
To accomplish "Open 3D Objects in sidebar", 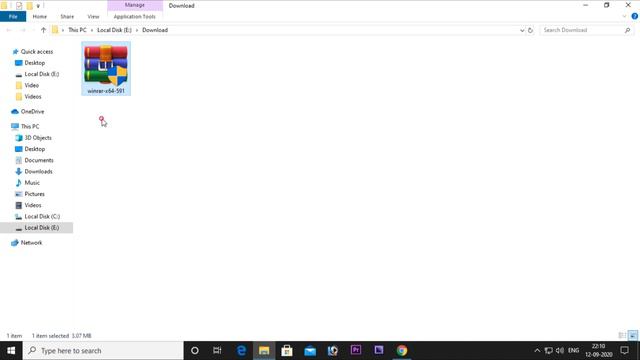I will pos(38,138).
